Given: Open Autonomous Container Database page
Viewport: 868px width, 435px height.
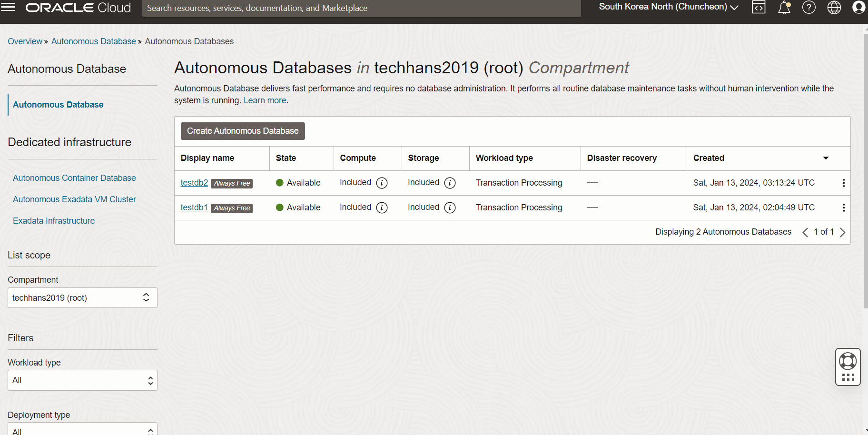Looking at the screenshot, I should [74, 178].
